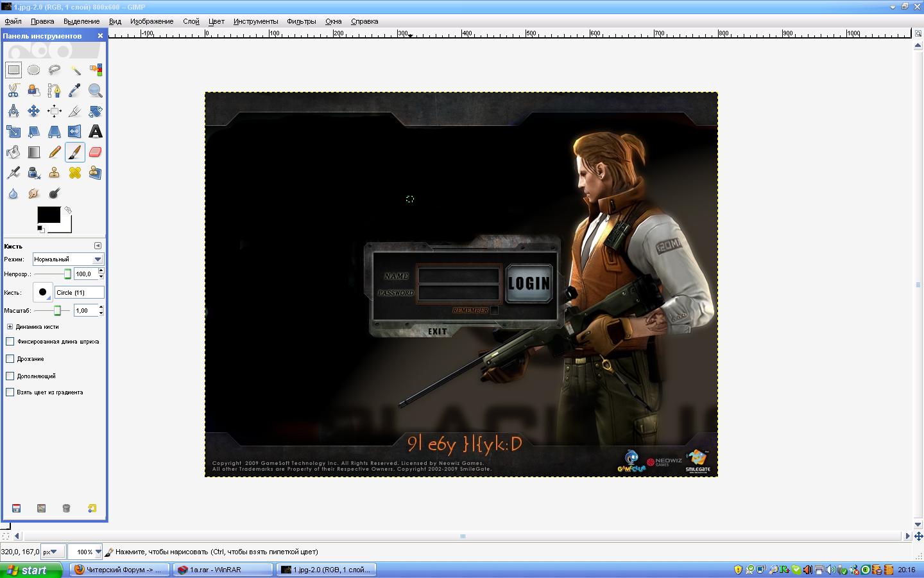This screenshot has height=578, width=924.
Task: Expand the Динамика кисти section
Action: point(10,327)
